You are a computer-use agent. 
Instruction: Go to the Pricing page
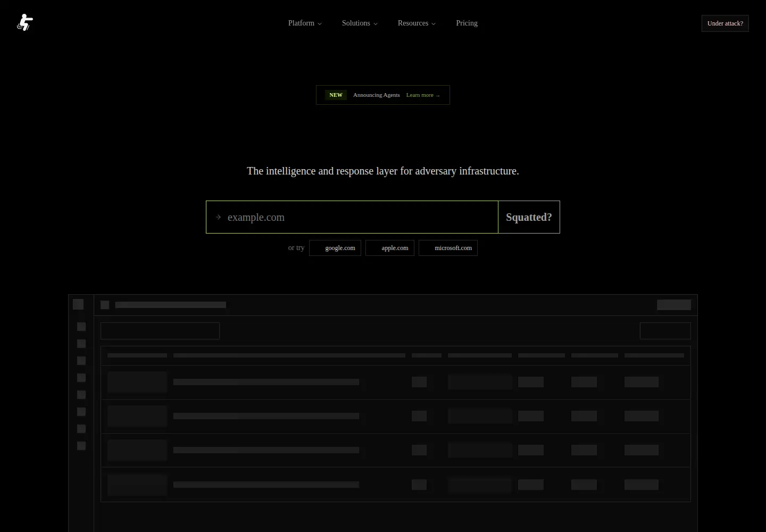tap(467, 23)
